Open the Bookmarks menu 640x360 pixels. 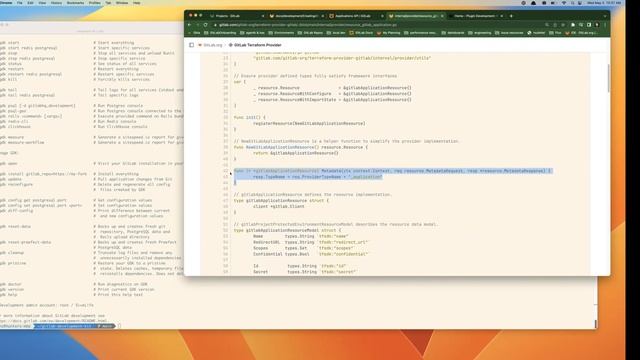click(75, 3)
